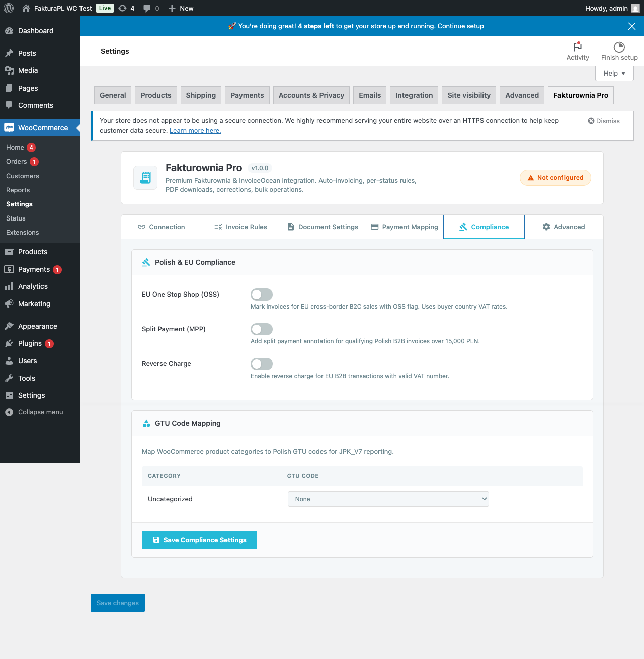Click the Fakturownia Pro invoice logo icon

[145, 178]
